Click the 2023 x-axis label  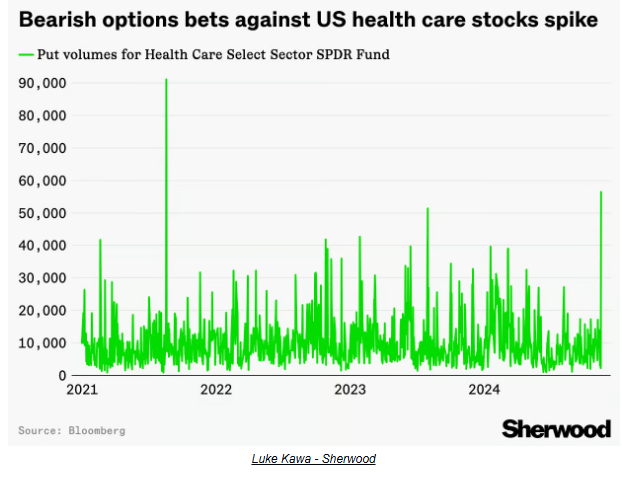click(350, 389)
